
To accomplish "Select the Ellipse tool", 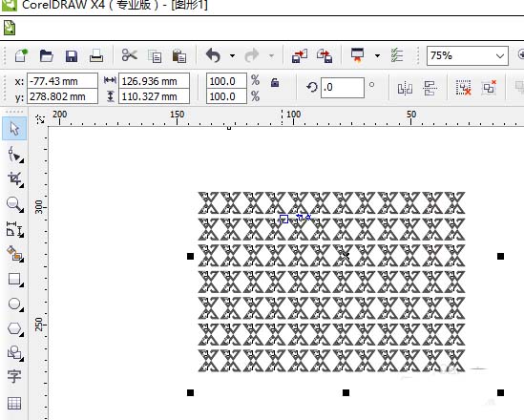I will point(15,304).
